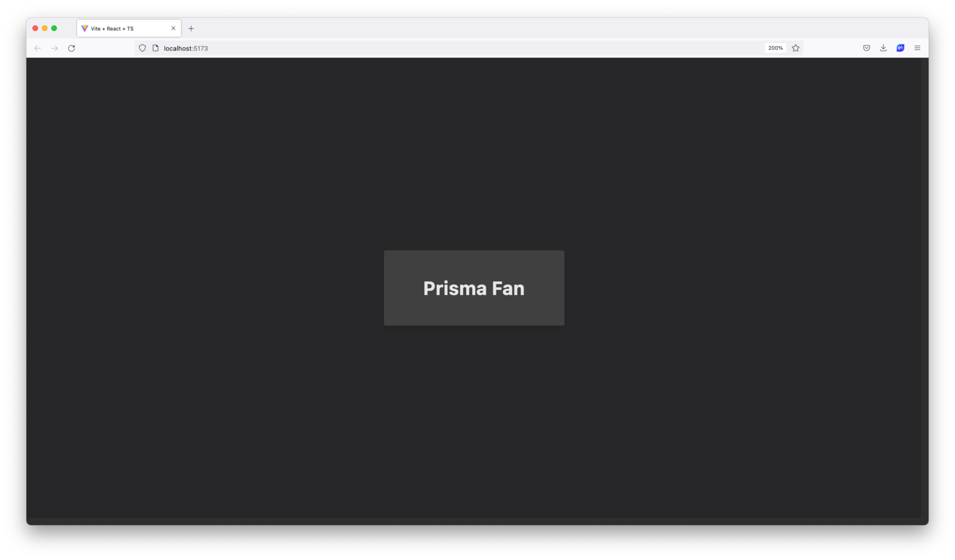The image size is (955, 560).
Task: Bookmark this page with the star icon
Action: point(795,48)
